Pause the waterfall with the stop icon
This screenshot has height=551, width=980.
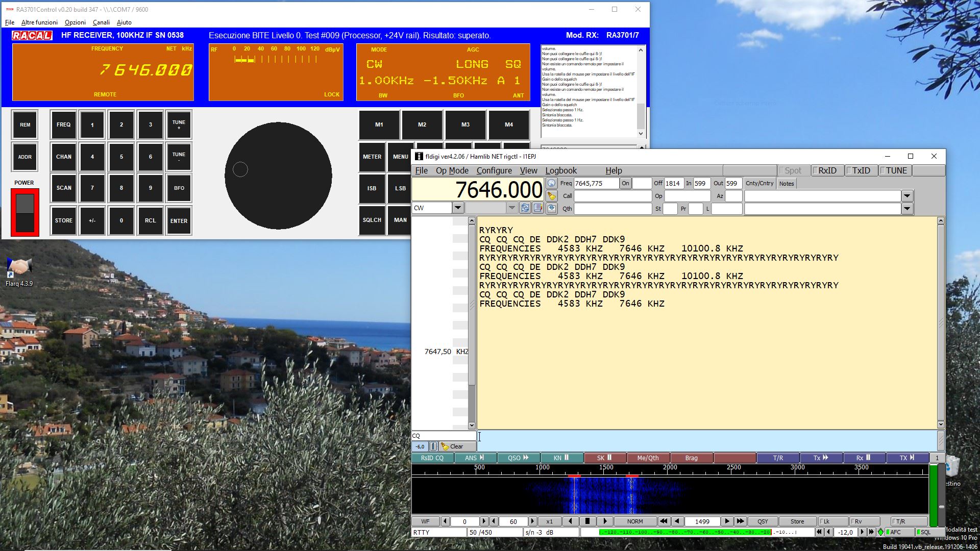click(x=587, y=521)
